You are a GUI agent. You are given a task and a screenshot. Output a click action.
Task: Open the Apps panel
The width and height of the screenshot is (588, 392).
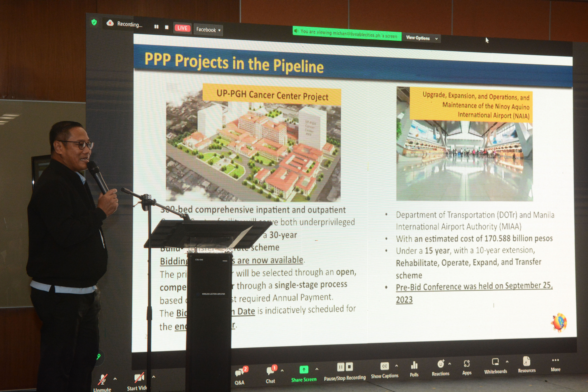pos(467,367)
